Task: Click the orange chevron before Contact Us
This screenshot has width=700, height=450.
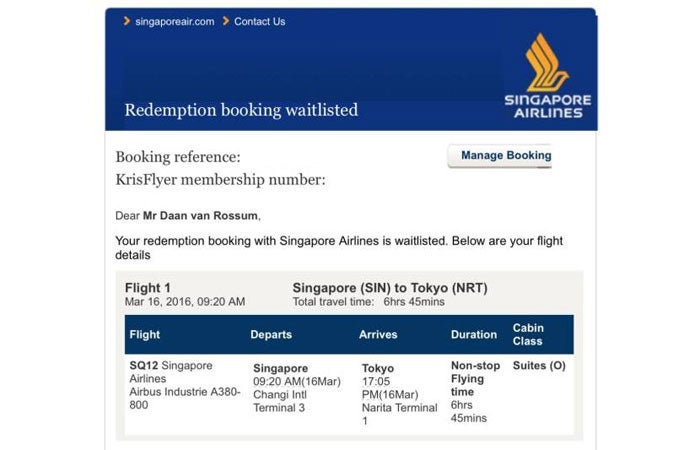Action: tap(226, 21)
